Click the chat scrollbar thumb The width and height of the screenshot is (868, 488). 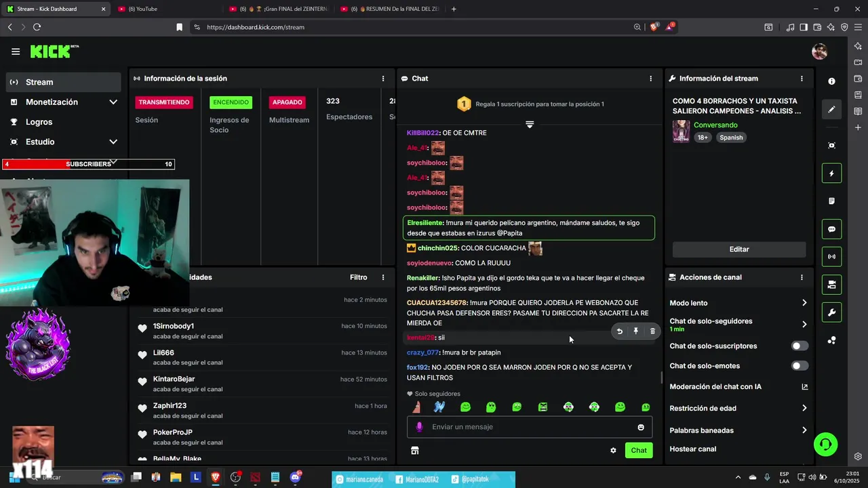tap(662, 378)
